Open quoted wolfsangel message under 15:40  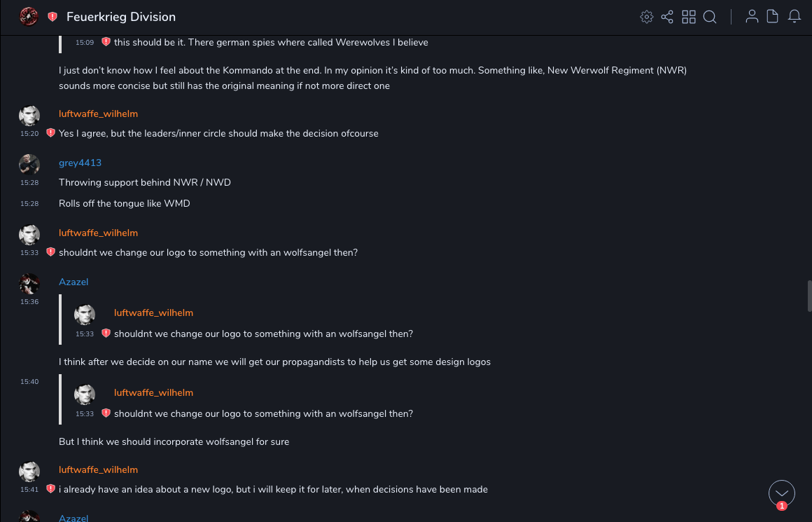pyautogui.click(x=263, y=413)
